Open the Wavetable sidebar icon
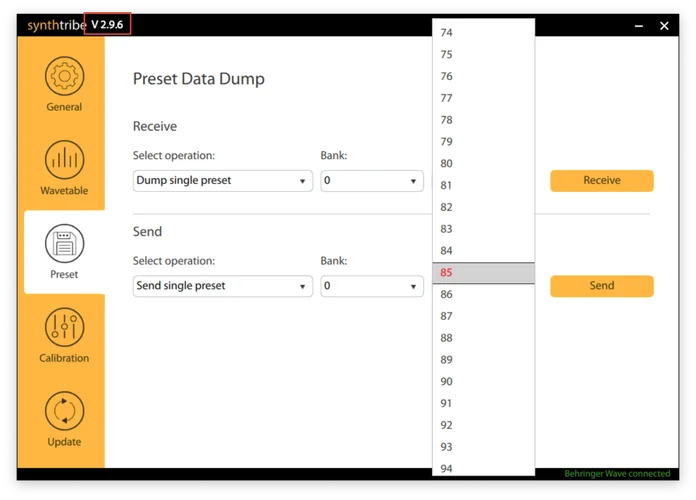The image size is (696, 500). click(x=64, y=160)
